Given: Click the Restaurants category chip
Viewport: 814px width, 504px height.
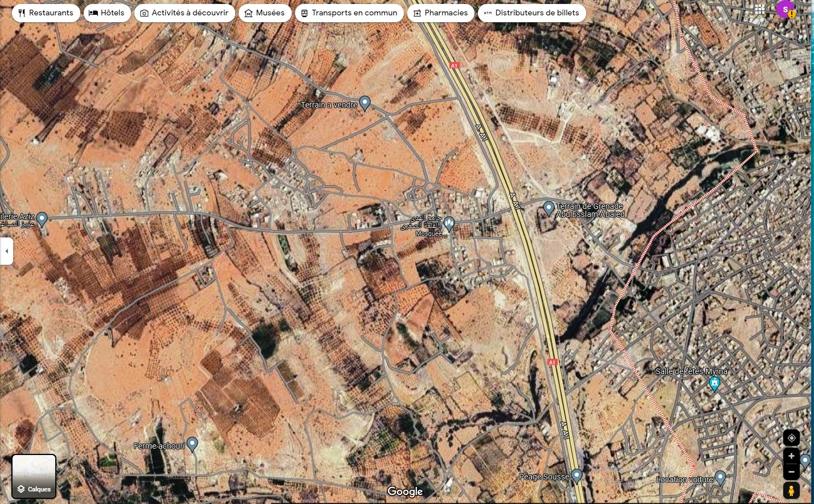Looking at the screenshot, I should (46, 13).
